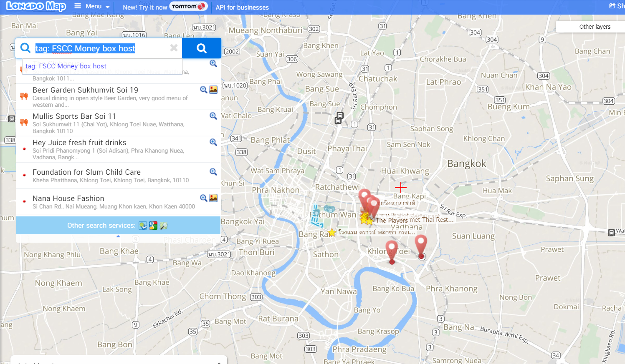Viewport: 625px width, 364px height.
Task: Open Mullis Sports Bar Soi 11 result
Action: (74, 116)
